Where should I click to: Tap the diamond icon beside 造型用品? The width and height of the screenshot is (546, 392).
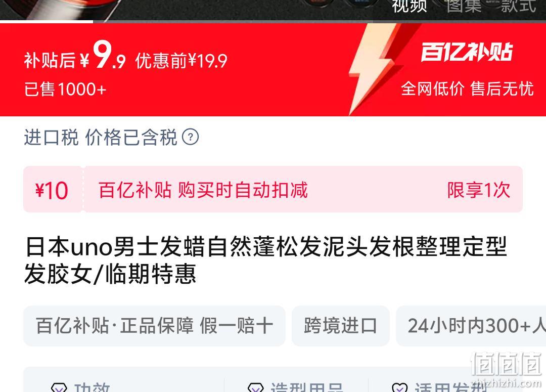point(256,387)
